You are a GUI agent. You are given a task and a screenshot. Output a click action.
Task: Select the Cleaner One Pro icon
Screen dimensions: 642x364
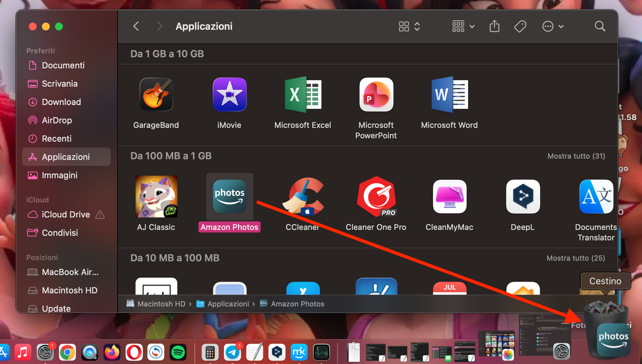376,197
